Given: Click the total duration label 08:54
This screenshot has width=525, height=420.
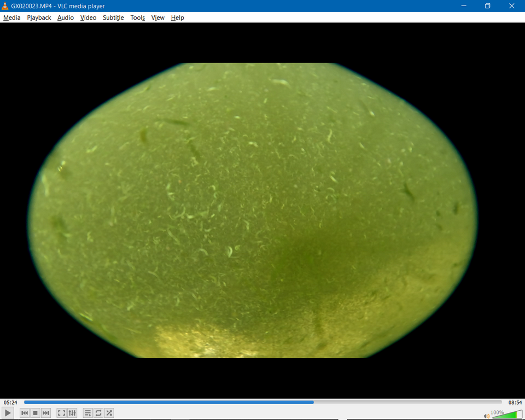Looking at the screenshot, I should 515,402.
